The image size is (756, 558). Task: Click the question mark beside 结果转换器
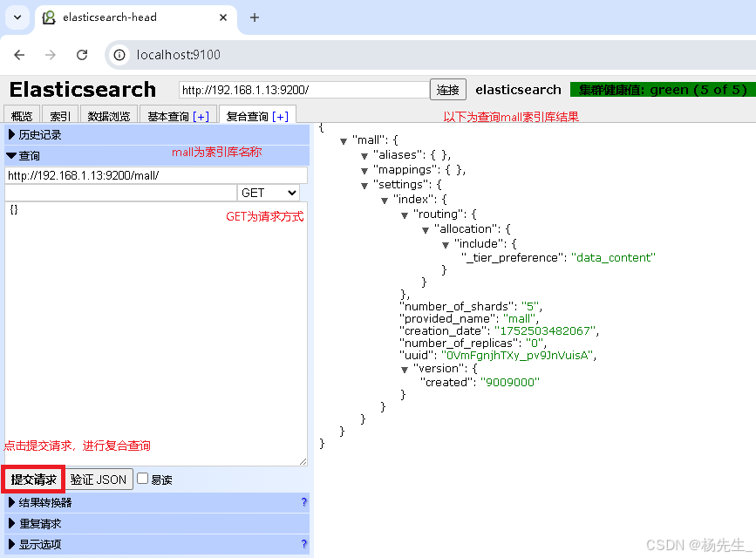[x=303, y=502]
